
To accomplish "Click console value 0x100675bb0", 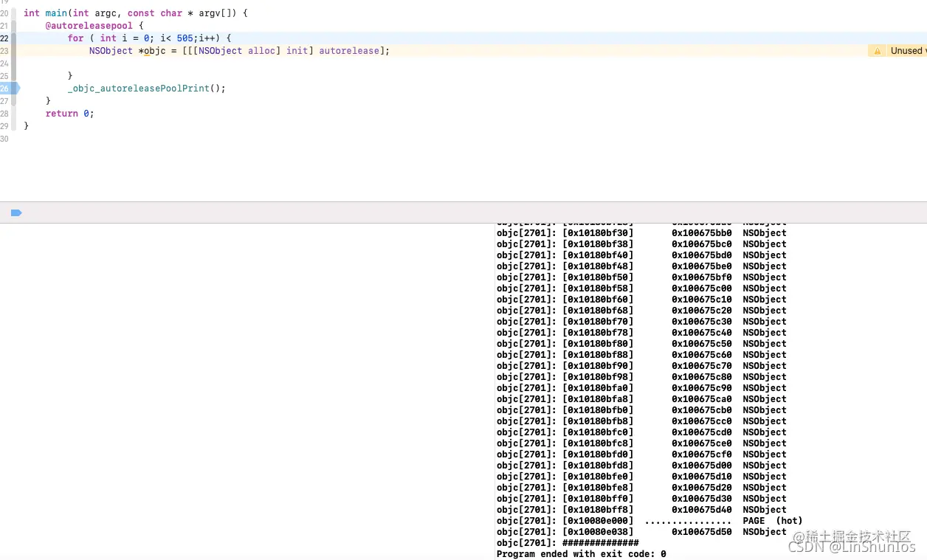I will pyautogui.click(x=701, y=233).
